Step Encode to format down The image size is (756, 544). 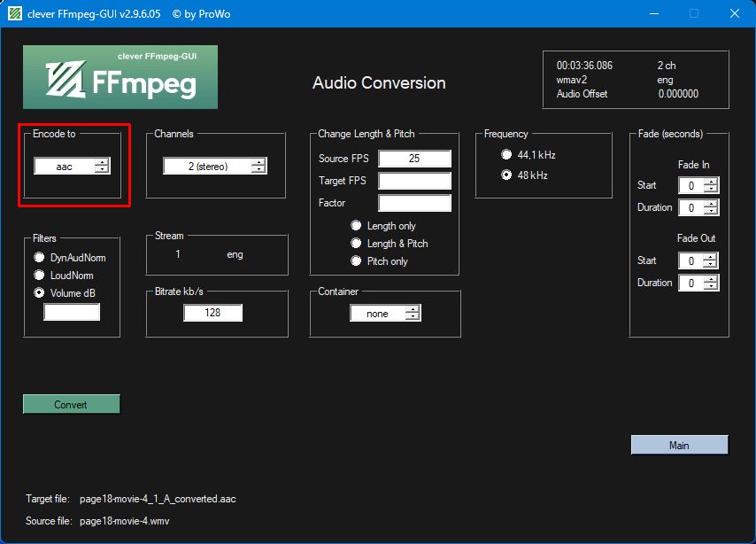coord(102,169)
